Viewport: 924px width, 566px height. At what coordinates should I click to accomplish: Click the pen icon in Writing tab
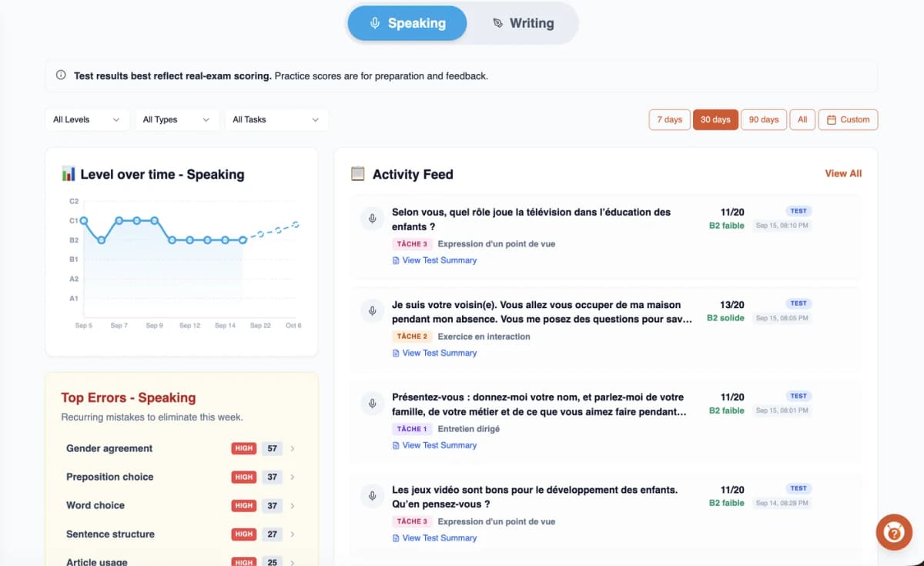(497, 23)
